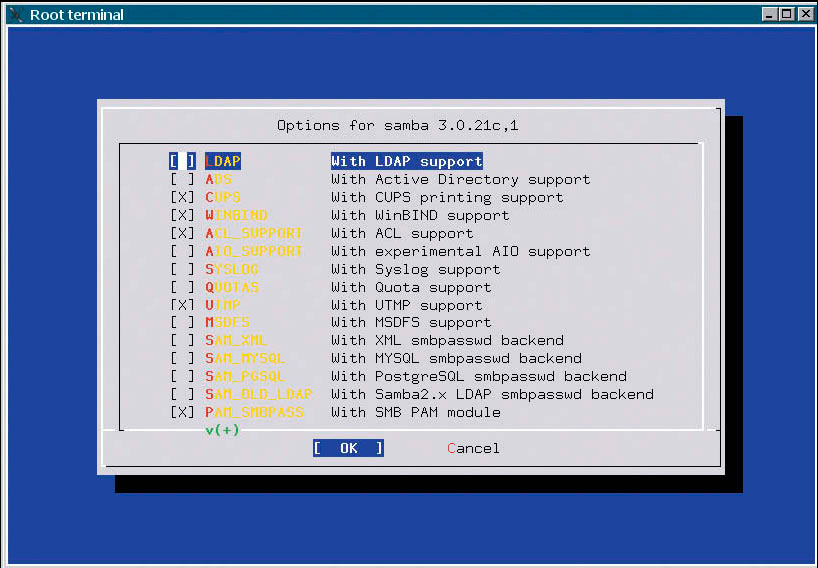The width and height of the screenshot is (818, 568).
Task: Select 'With Active Directory support' text
Action: click(461, 179)
